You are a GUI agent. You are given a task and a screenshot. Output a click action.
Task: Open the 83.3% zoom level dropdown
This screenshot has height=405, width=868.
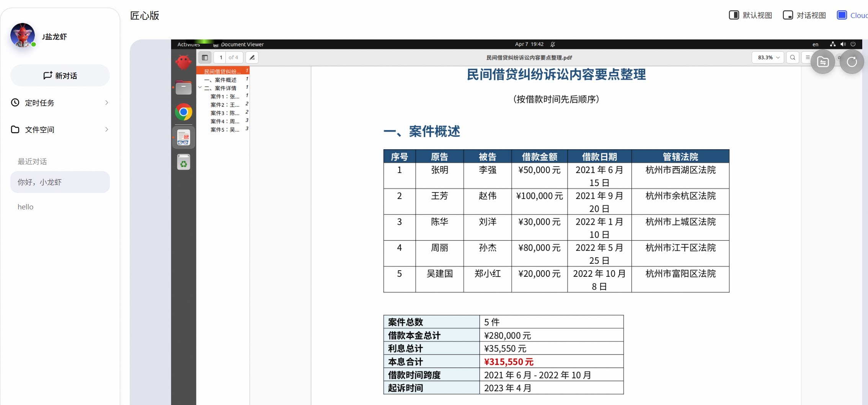768,57
